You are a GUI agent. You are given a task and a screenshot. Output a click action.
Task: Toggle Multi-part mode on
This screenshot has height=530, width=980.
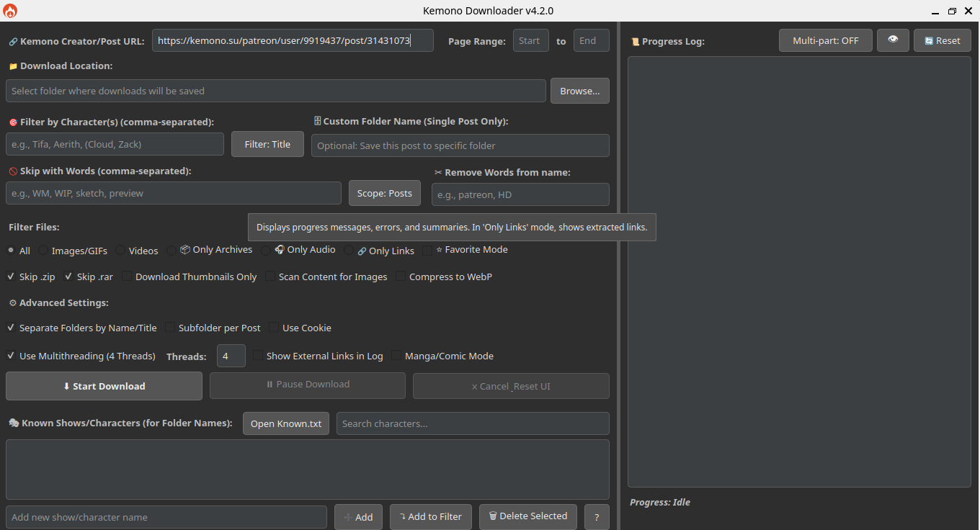coord(825,40)
